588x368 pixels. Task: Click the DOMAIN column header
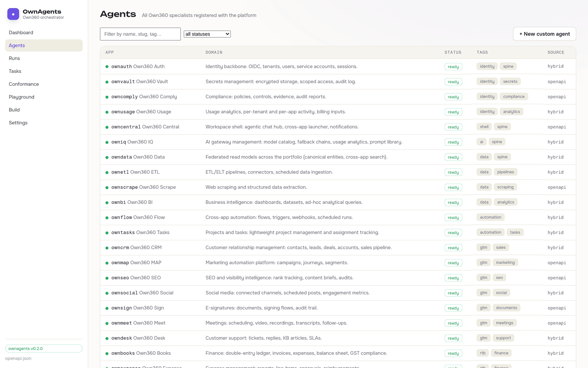click(x=214, y=53)
